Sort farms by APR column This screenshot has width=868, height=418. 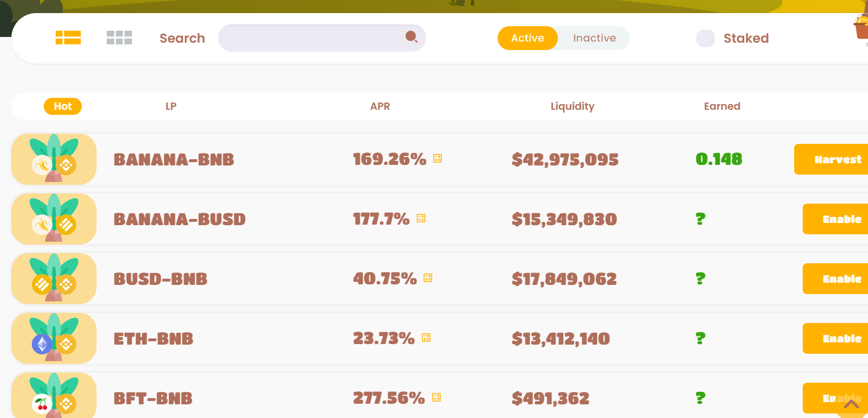click(380, 106)
